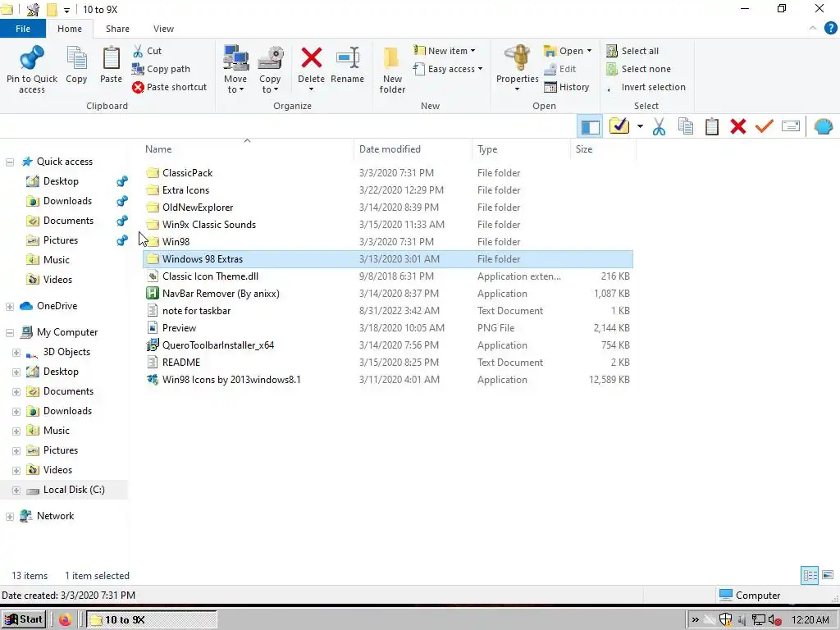Switch to the View ribbon tab
Screen dimensions: 840x630
point(163,29)
